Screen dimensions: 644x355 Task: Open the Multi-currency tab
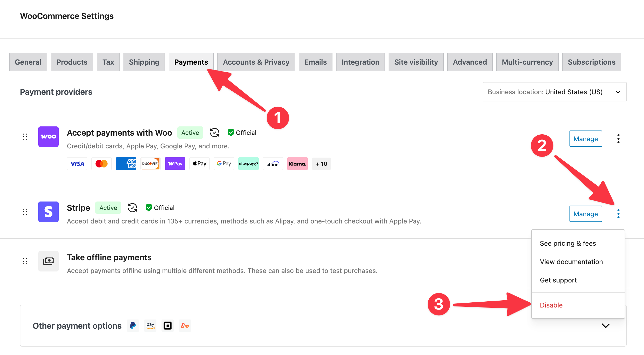coord(527,62)
